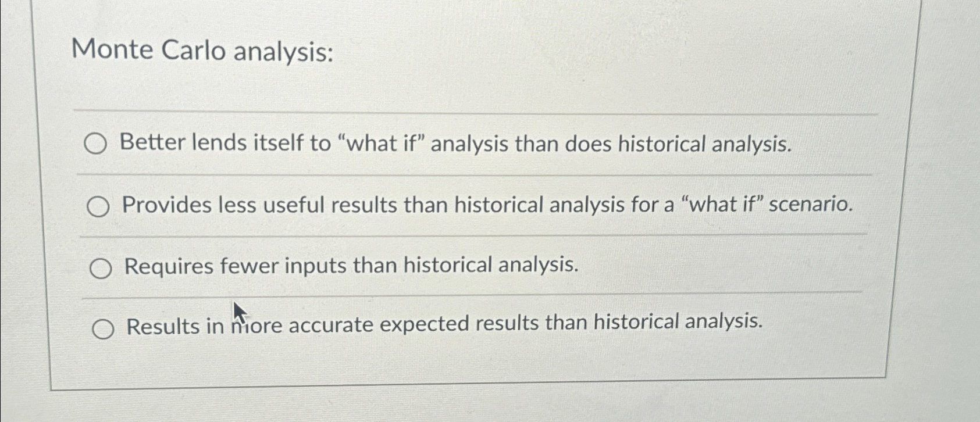Click the first answer text label

click(x=454, y=143)
